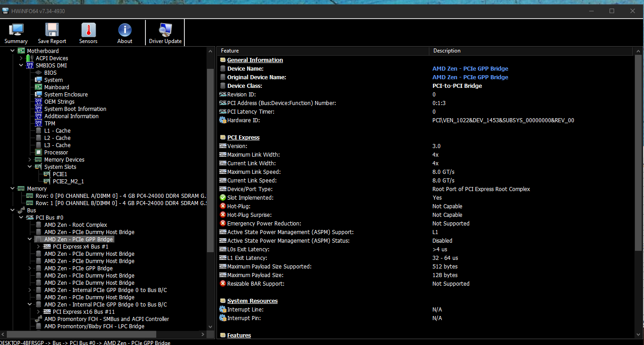
Task: Open the About dialog from the toolbar
Action: click(125, 33)
